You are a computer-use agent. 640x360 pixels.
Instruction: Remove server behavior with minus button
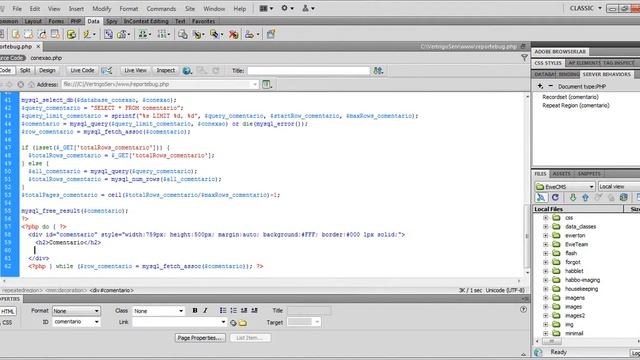click(x=550, y=86)
